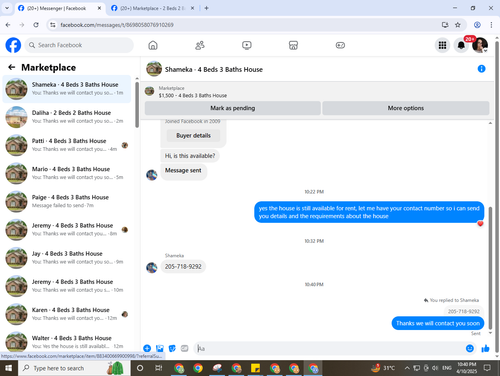Image resolution: width=500 pixels, height=376 pixels.
Task: Mark listing as pending
Action: (233, 108)
